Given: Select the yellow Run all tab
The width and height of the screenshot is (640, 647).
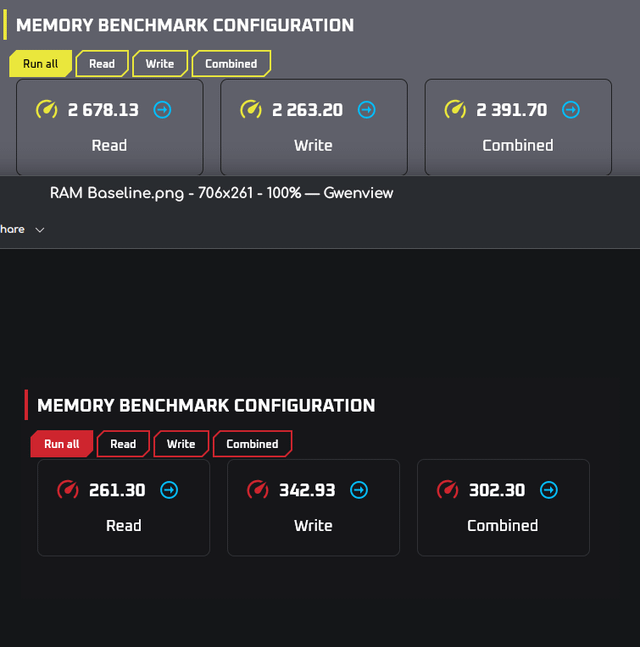Looking at the screenshot, I should pos(40,64).
